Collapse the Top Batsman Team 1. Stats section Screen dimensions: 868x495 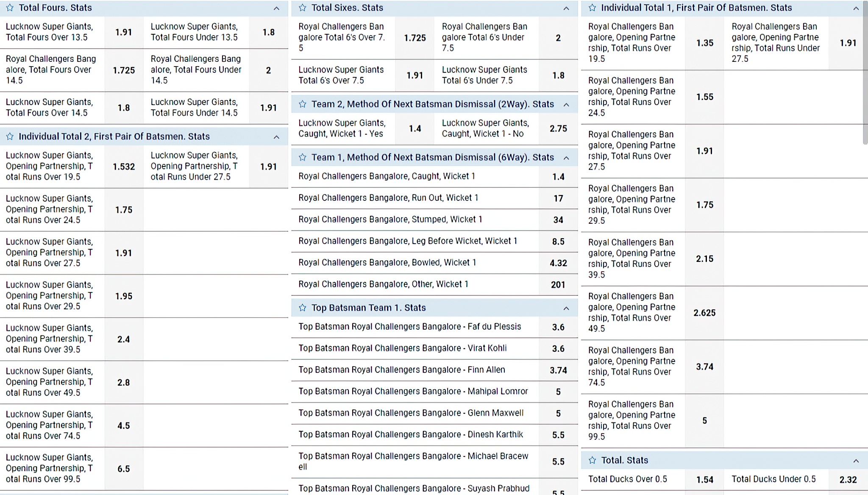tap(566, 309)
